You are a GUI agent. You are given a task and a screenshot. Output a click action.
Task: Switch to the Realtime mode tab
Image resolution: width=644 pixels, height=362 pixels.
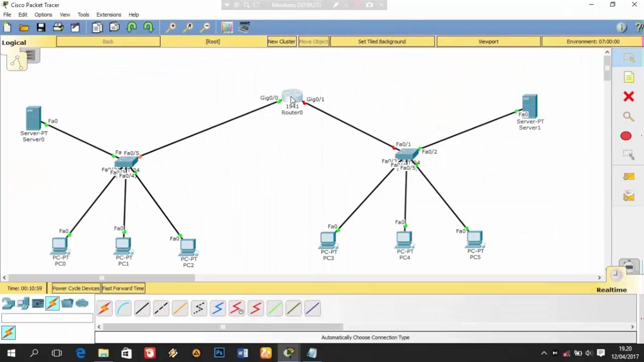[611, 290]
